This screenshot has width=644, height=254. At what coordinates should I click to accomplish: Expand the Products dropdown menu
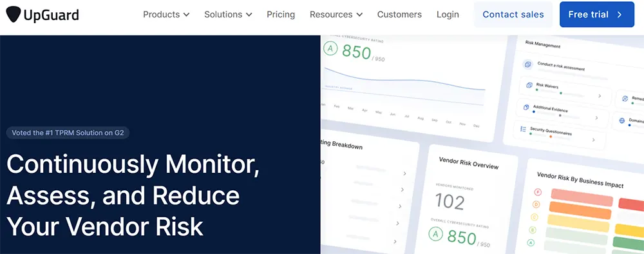coord(166,15)
